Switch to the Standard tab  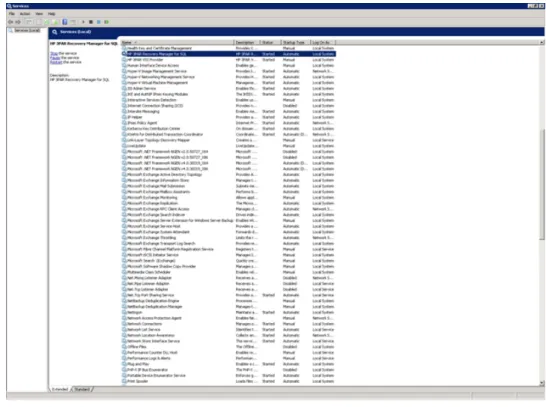point(82,389)
